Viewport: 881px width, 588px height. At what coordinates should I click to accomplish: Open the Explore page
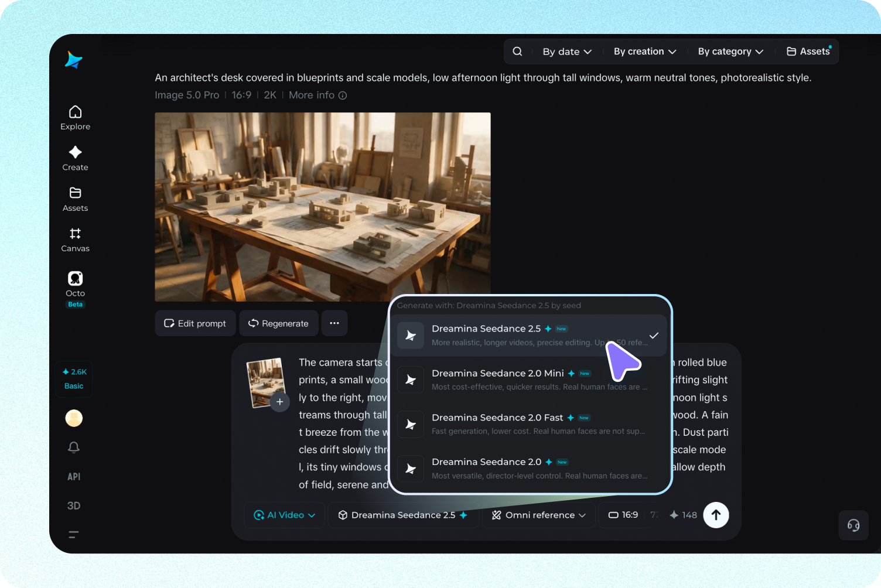click(75, 118)
